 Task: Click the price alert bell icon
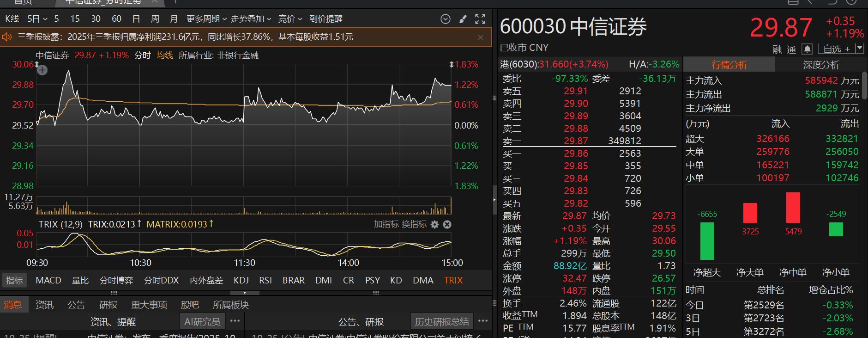pyautogui.click(x=807, y=49)
